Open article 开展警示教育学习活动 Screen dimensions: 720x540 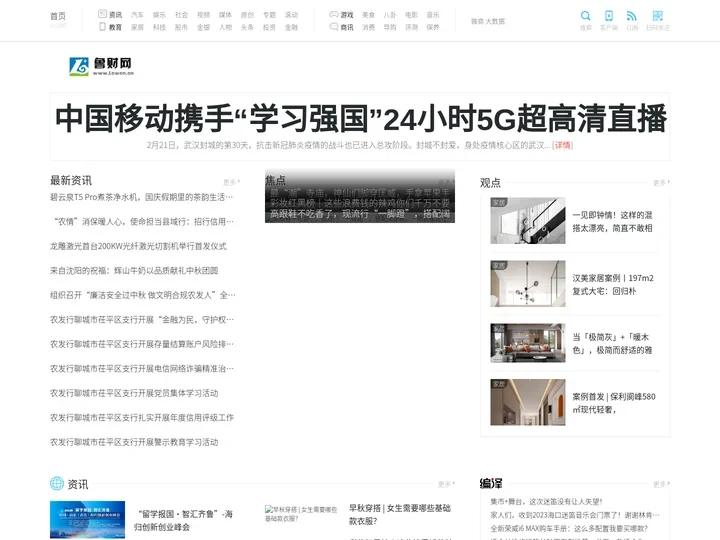point(134,442)
